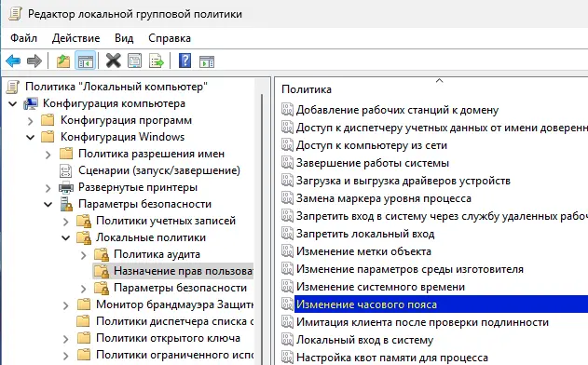Select Локальный вход в систему policy
This screenshot has height=365, width=588.
(x=364, y=340)
